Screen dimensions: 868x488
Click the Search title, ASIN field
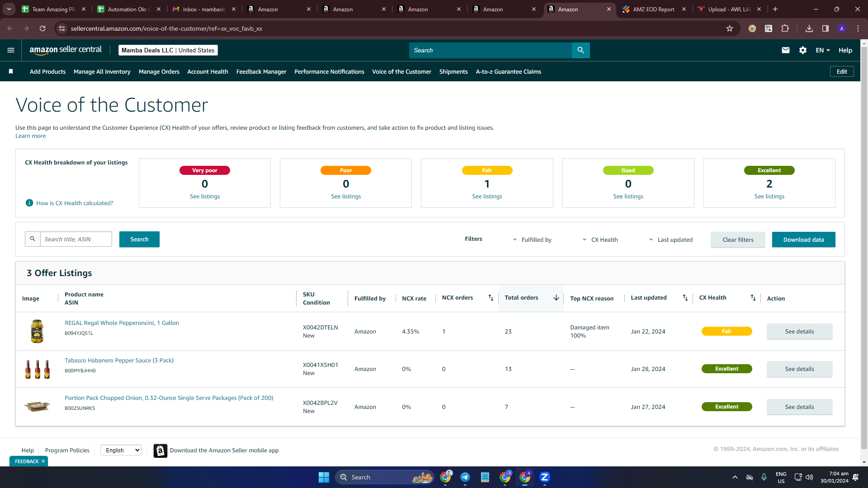coord(76,239)
